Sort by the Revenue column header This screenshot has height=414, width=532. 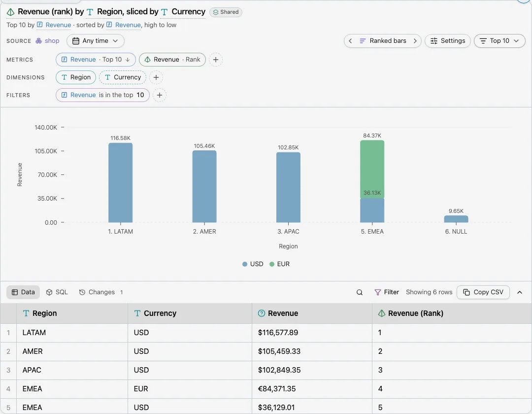pyautogui.click(x=312, y=313)
